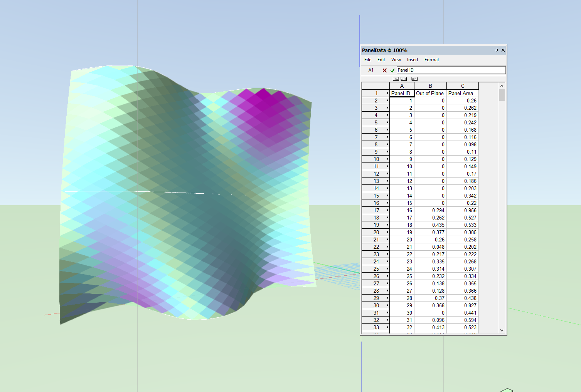Image resolution: width=581 pixels, height=392 pixels.
Task: Click the scrollbar up arrow in worksheet
Action: (x=502, y=86)
